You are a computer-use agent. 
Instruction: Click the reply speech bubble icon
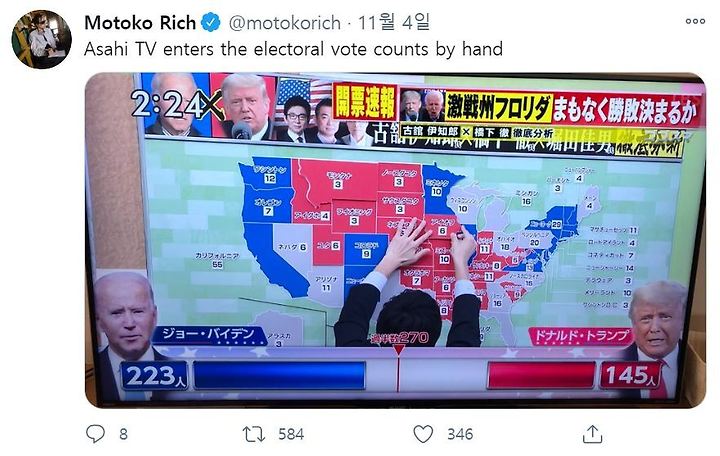[96, 433]
